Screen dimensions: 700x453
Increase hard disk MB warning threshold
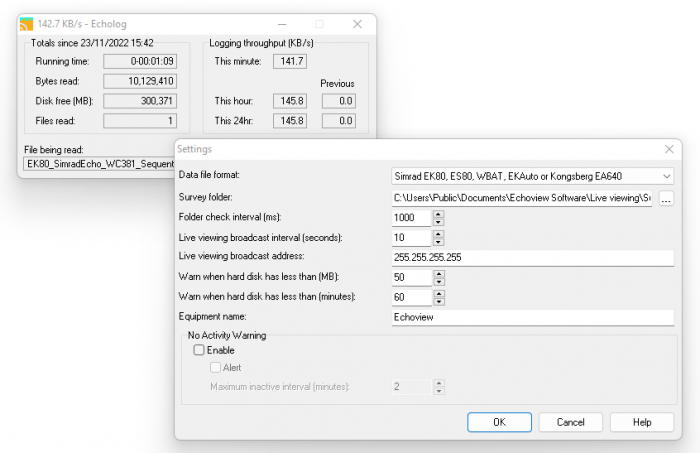point(438,273)
